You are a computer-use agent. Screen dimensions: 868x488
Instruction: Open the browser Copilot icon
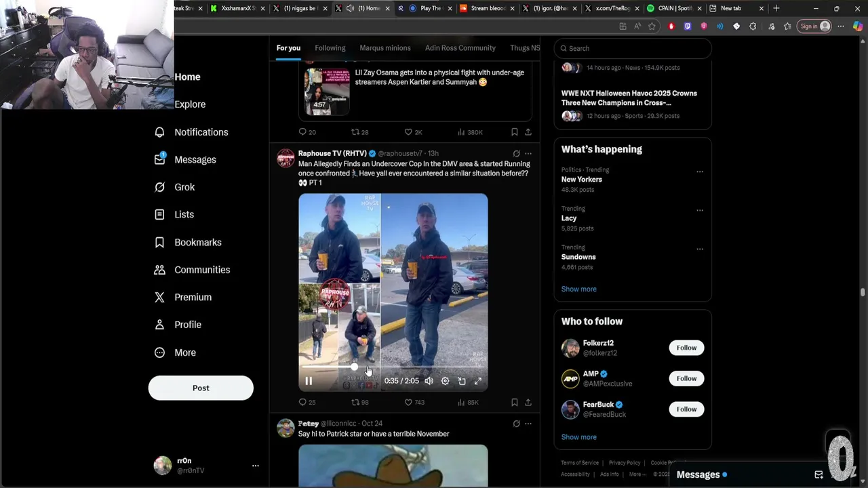tap(859, 26)
